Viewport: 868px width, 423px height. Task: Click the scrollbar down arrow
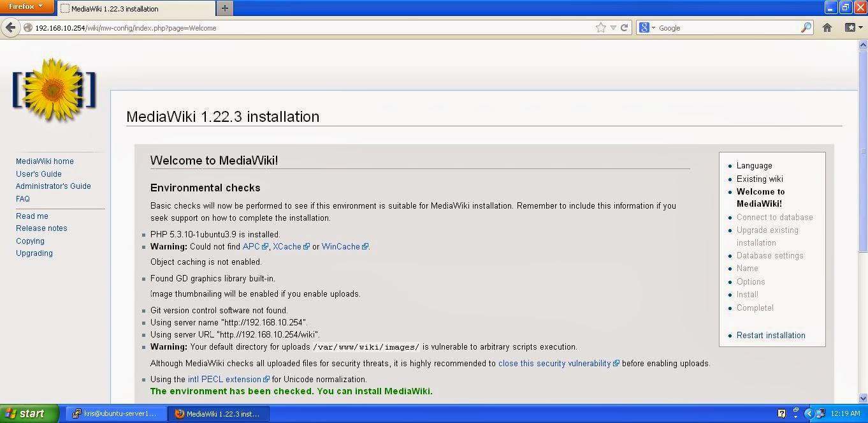click(x=863, y=398)
